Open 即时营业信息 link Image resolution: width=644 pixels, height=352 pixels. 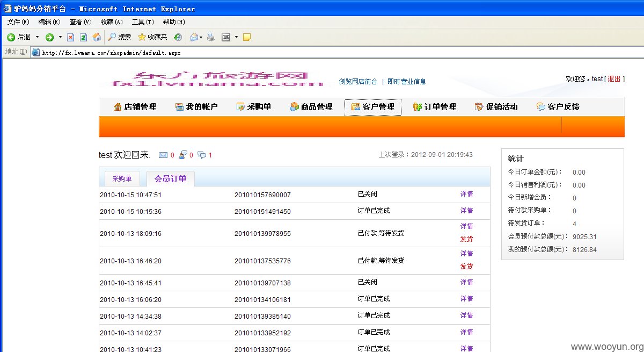coord(407,82)
